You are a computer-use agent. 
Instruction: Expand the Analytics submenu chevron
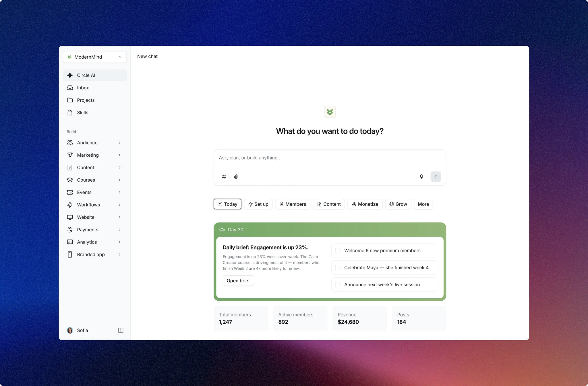pos(119,242)
